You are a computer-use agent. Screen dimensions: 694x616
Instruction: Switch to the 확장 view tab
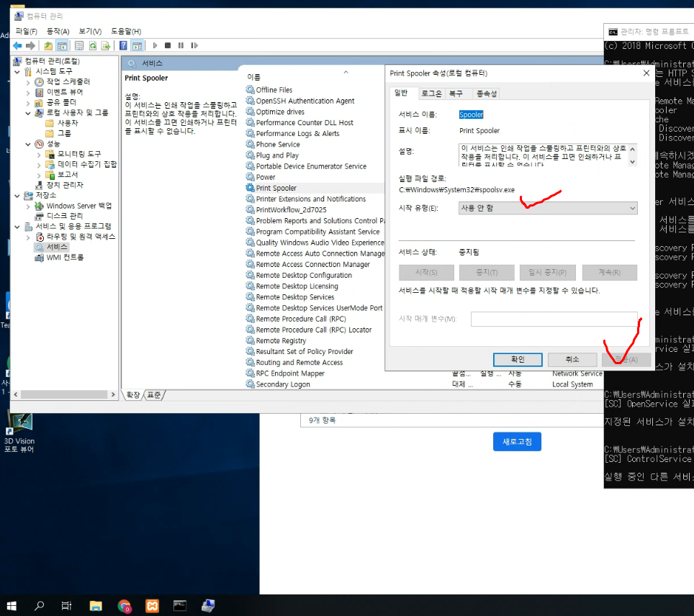click(x=133, y=395)
